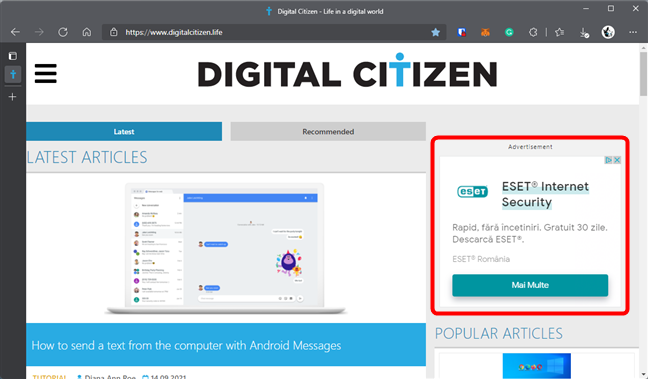Screen dimensions: 648x379
Task: Click the address bar URL field
Action: 273,32
